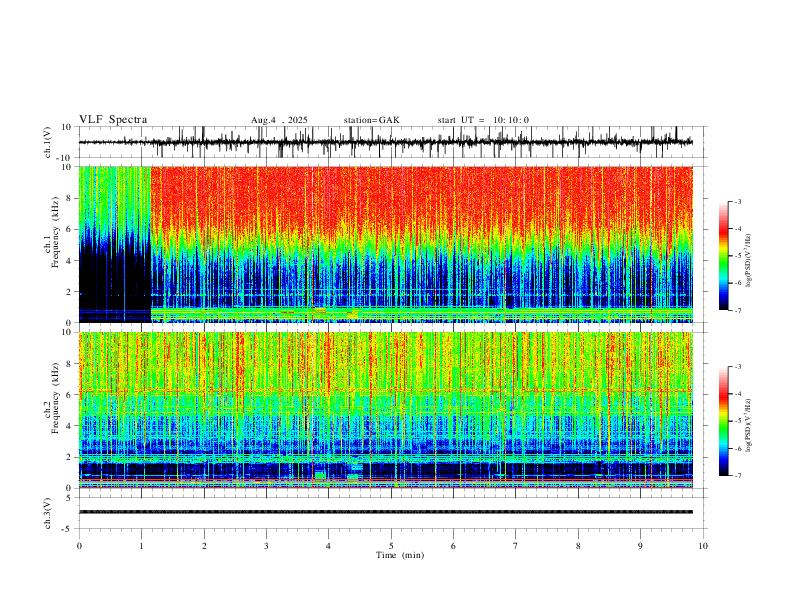The image size is (792, 612).
Task: Click the ch.3 voltage waveform strip
Action: click(x=385, y=512)
